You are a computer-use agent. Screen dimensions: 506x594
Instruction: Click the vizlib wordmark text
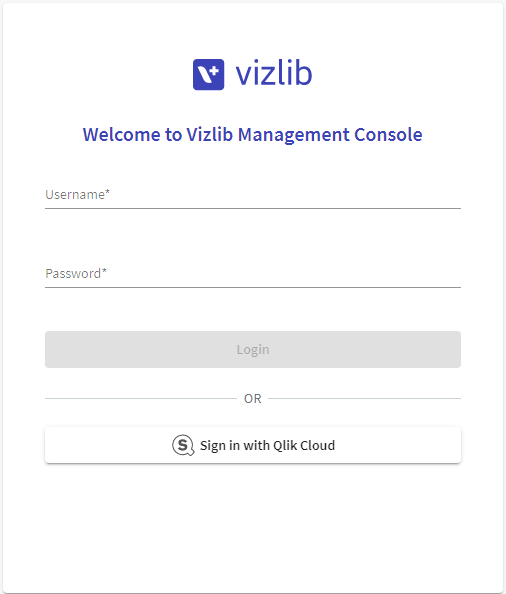(x=274, y=73)
